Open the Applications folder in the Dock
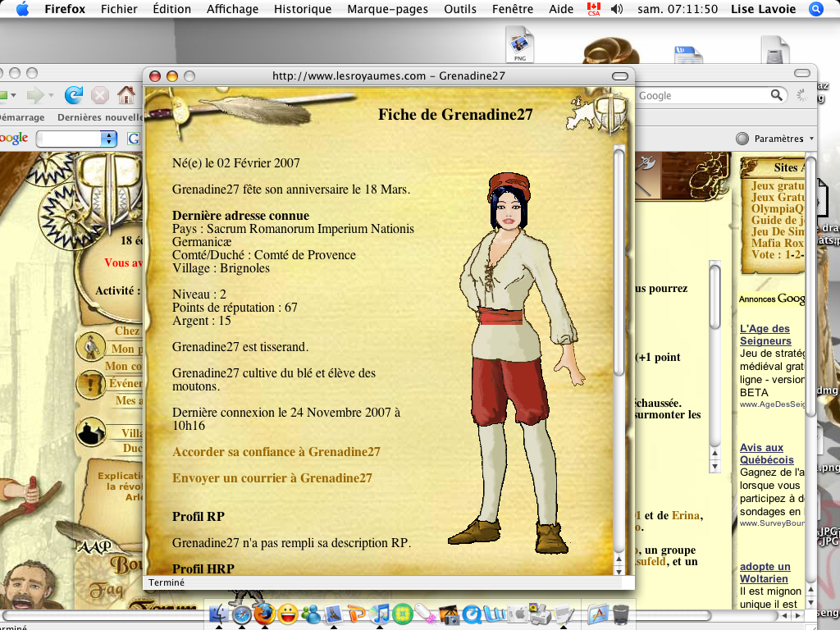This screenshot has height=630, width=840. coord(598,614)
